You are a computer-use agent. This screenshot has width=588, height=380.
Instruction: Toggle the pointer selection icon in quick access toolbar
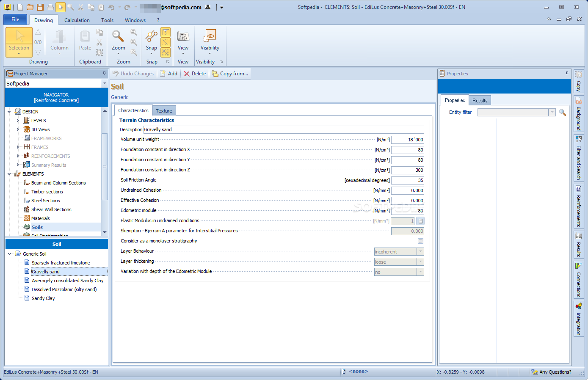pyautogui.click(x=61, y=7)
